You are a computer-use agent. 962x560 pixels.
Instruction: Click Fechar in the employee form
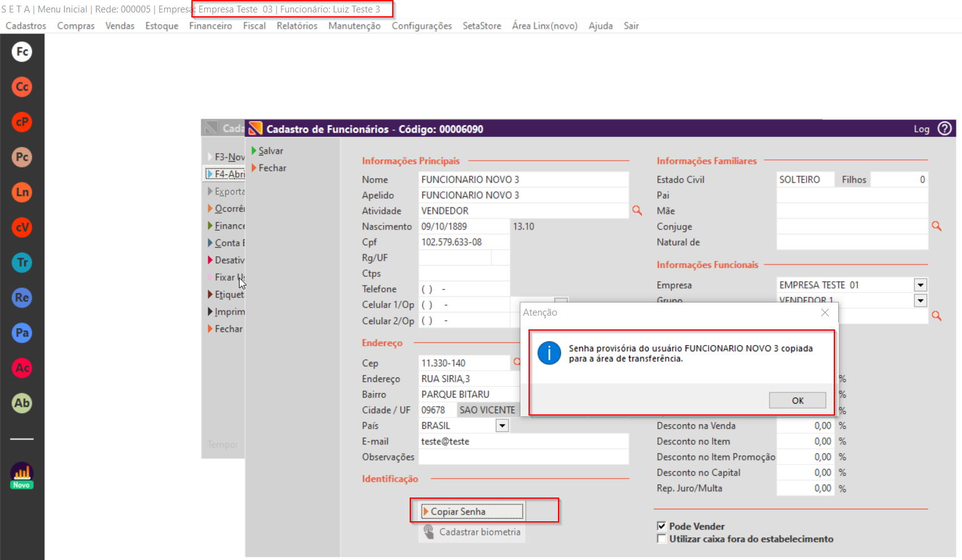click(269, 168)
